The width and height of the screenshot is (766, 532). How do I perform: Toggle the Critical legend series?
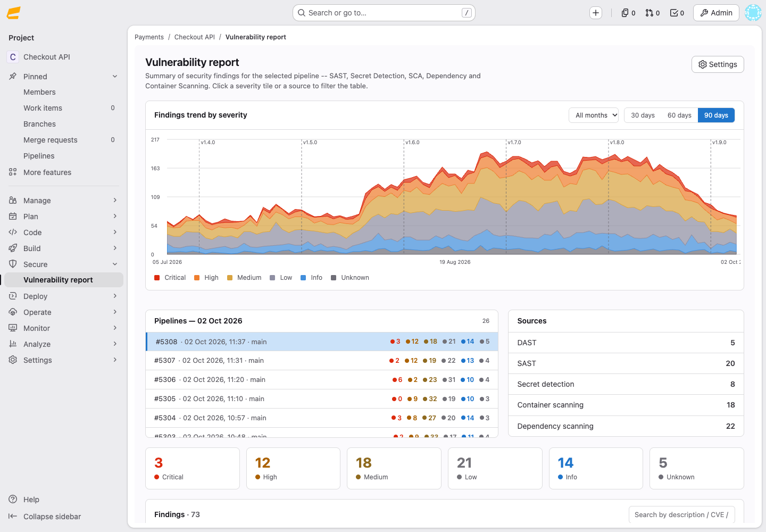[170, 278]
